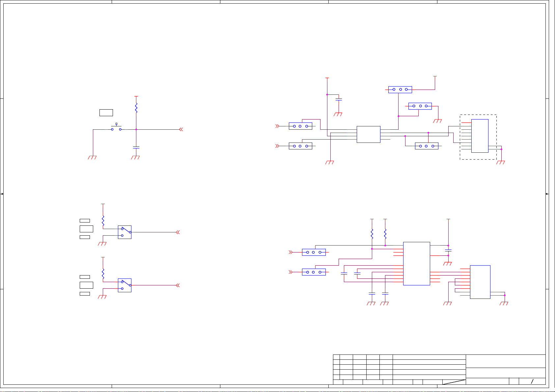Select the large IC in lower right circuit
This screenshot has width=555, height=392.
tap(417, 264)
